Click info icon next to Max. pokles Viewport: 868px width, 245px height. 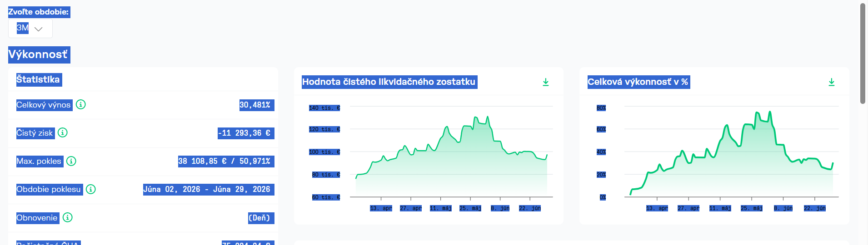click(71, 161)
